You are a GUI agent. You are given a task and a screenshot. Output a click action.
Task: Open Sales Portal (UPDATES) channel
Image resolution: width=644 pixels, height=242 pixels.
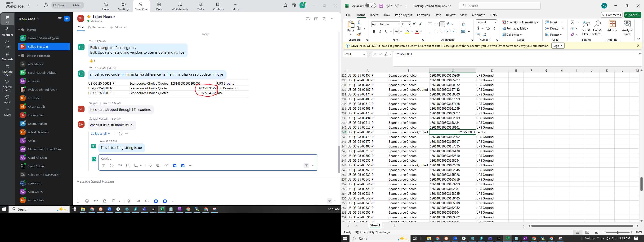pyautogui.click(x=44, y=175)
